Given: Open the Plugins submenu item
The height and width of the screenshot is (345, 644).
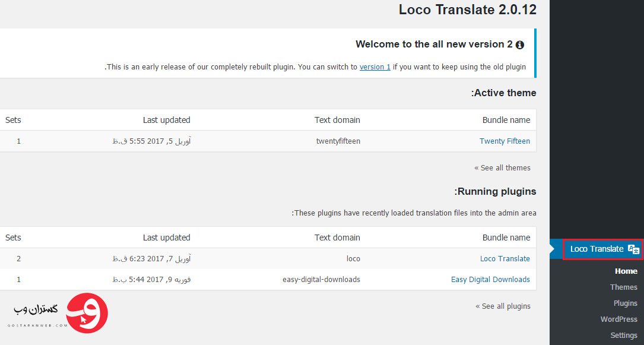Looking at the screenshot, I should click(626, 303).
